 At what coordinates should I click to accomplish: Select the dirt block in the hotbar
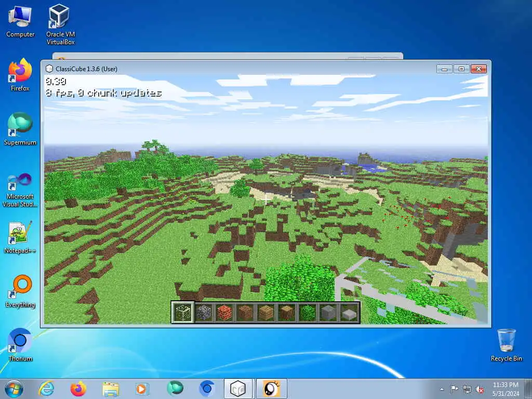[245, 312]
